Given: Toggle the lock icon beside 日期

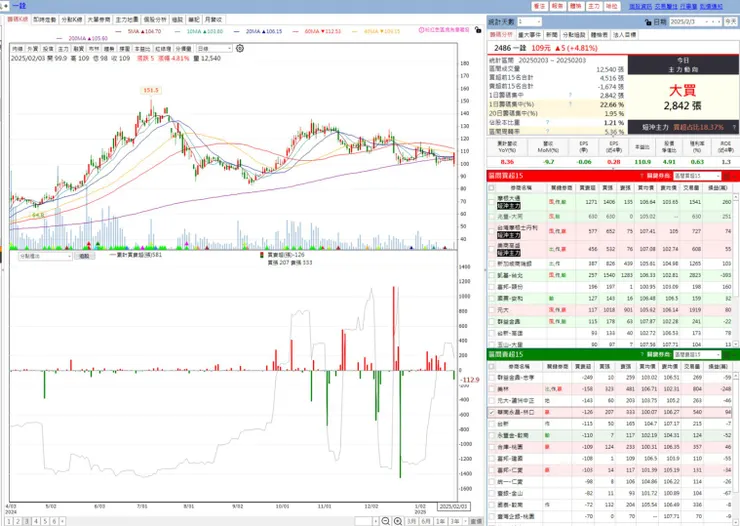Looking at the screenshot, I should tap(648, 22).
